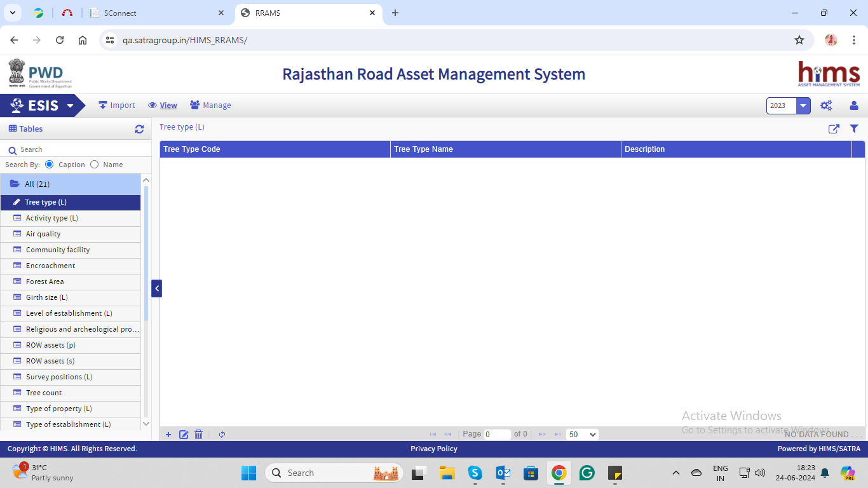This screenshot has width=868, height=488.
Task: Go to next page in pager
Action: [x=542, y=435]
